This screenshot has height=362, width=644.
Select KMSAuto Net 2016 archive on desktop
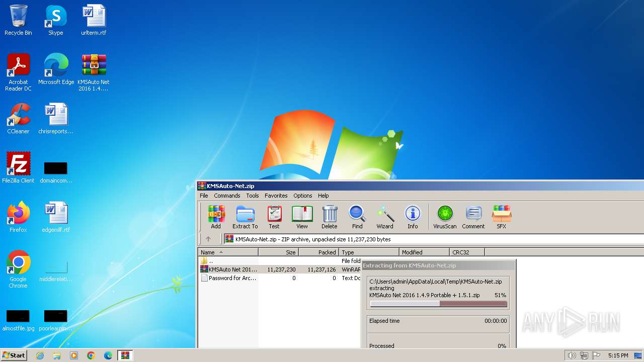(94, 73)
